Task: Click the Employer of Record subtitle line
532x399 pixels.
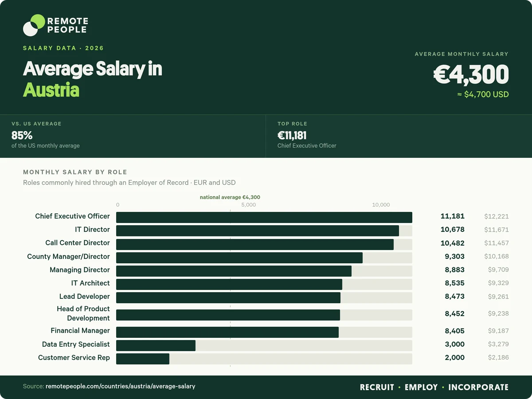Action: tap(129, 183)
